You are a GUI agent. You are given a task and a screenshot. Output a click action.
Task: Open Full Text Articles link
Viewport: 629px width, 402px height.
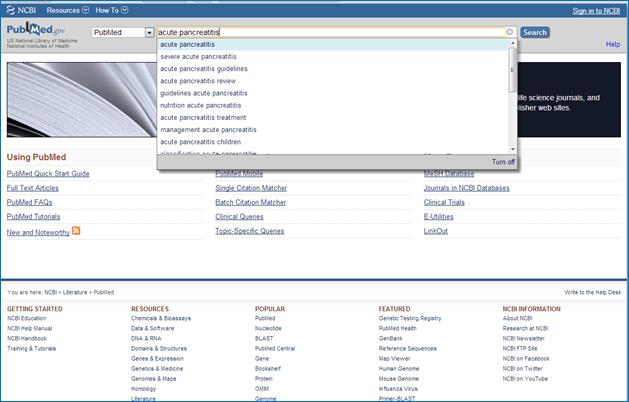(x=32, y=188)
